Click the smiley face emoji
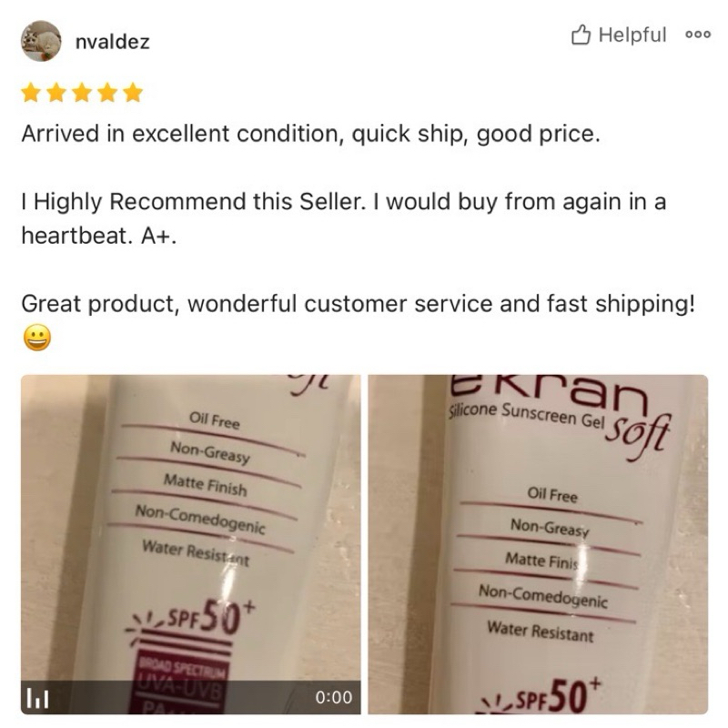Screen dimensions: 728x728 (36, 337)
